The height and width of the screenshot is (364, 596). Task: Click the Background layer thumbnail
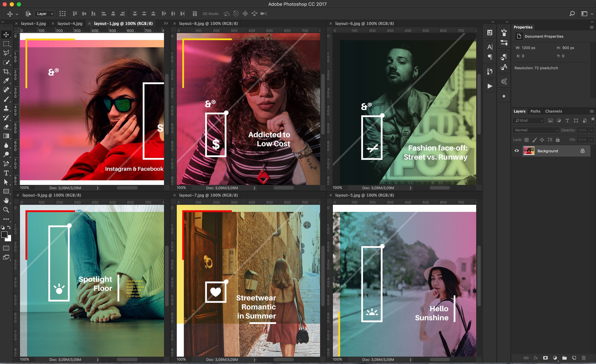tap(529, 151)
